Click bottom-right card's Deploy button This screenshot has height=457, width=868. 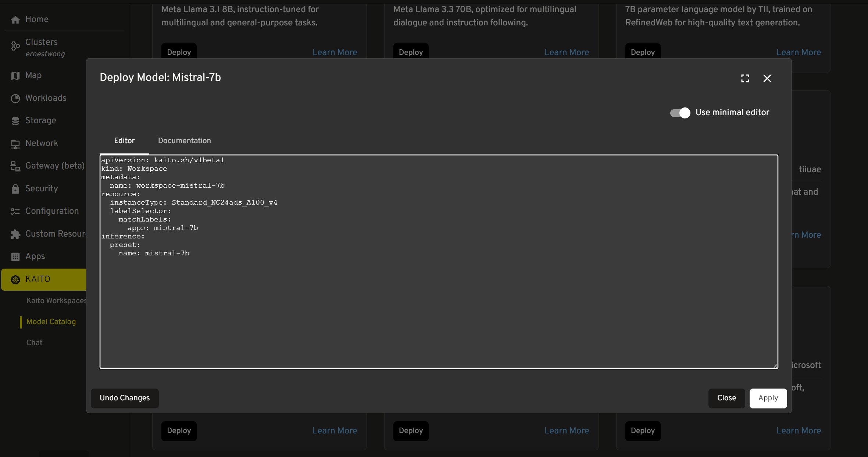click(x=643, y=431)
